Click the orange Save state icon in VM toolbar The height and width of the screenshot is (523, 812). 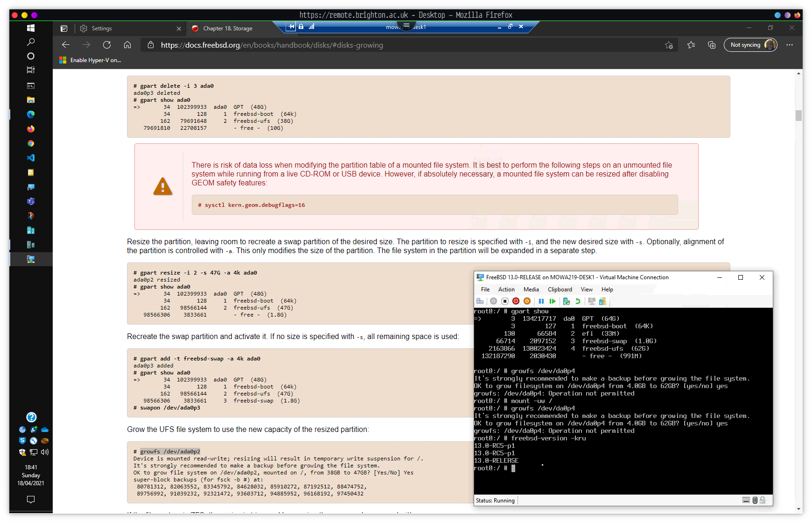(x=527, y=301)
